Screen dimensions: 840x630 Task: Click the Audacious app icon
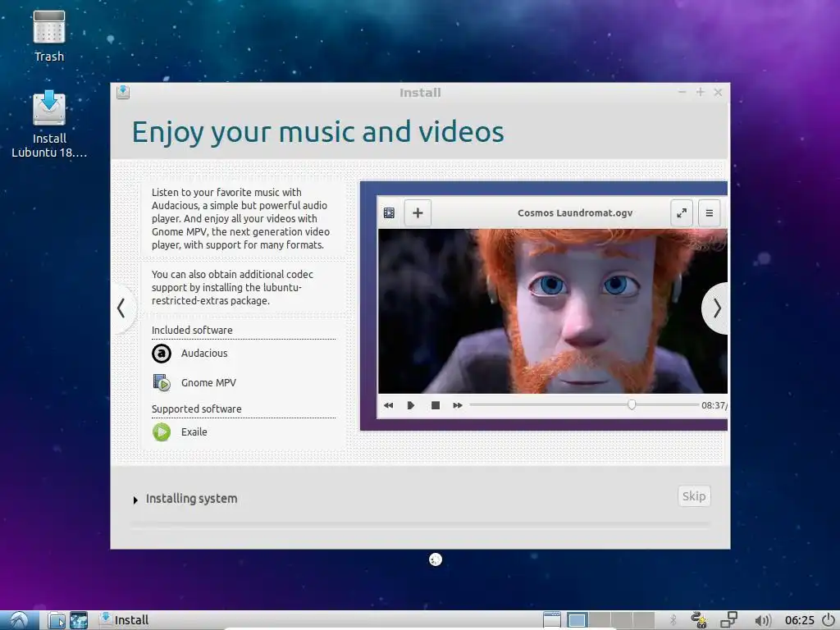tap(162, 354)
